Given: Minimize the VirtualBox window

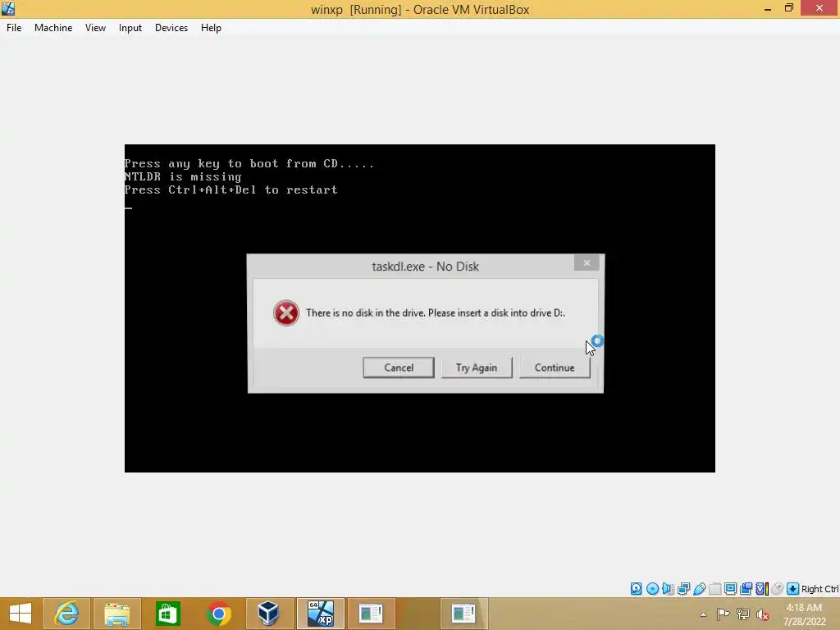Looking at the screenshot, I should pos(768,8).
